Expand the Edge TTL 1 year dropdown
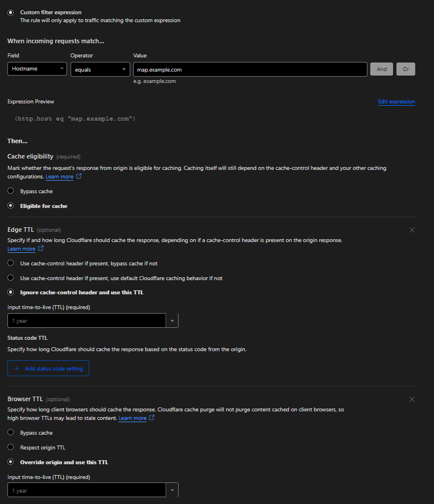Screen dimensions: 434x504 coord(172,321)
